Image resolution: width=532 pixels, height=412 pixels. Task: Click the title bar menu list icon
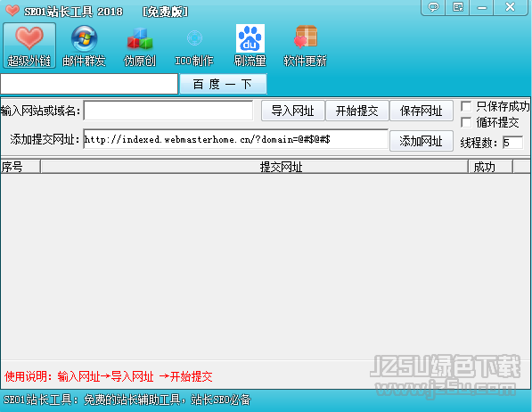[x=457, y=7]
